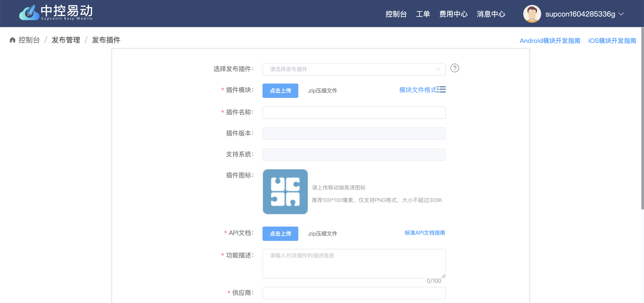The image size is (644, 303).
Task: Click the question mark help icon
Action: point(455,68)
